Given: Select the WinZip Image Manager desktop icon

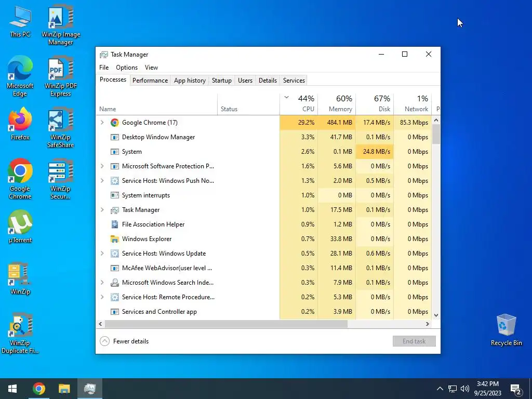Looking at the screenshot, I should tap(61, 25).
